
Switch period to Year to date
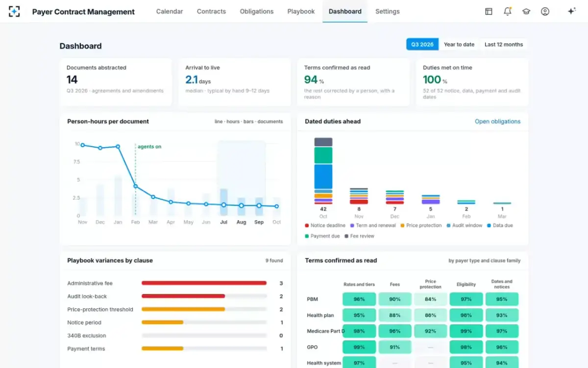pos(459,44)
